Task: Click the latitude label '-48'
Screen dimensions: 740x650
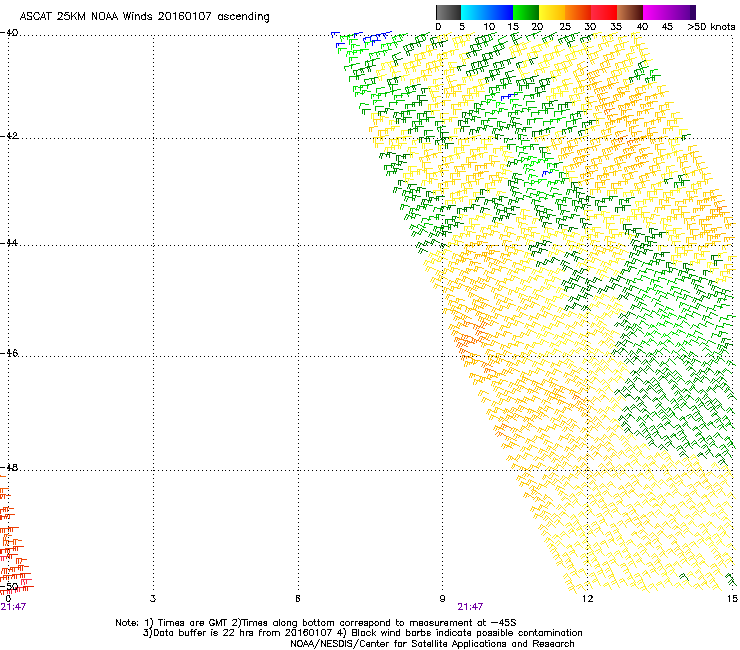Action: [9, 468]
